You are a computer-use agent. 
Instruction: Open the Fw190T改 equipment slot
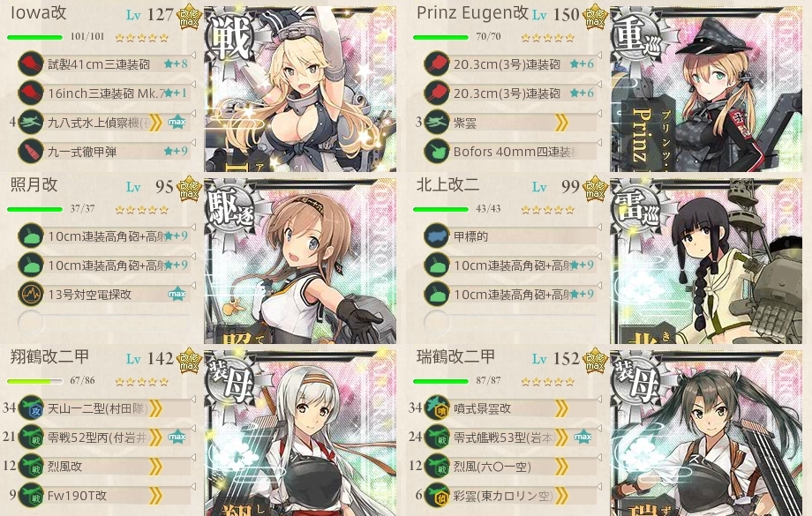[103, 496]
